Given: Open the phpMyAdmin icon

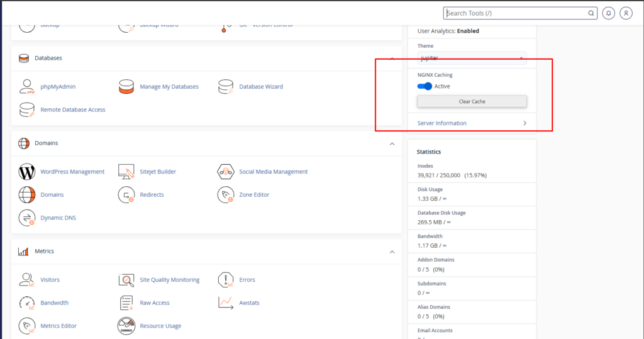Looking at the screenshot, I should click(x=26, y=87).
